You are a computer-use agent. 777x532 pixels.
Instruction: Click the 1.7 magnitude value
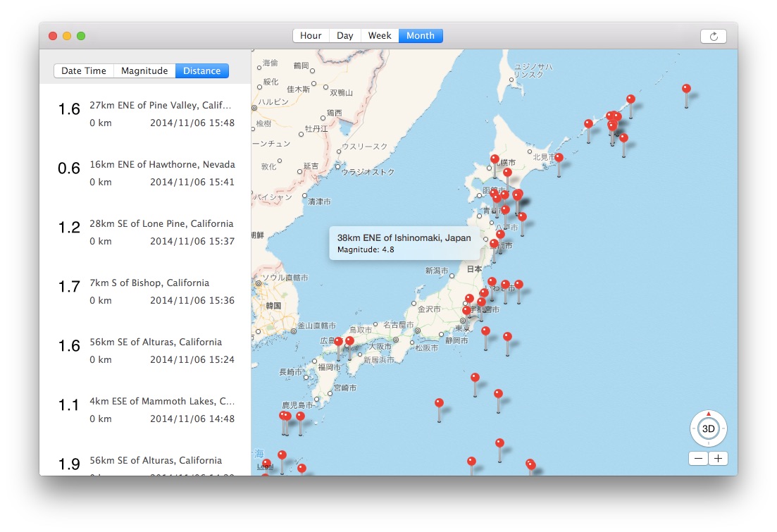point(69,287)
